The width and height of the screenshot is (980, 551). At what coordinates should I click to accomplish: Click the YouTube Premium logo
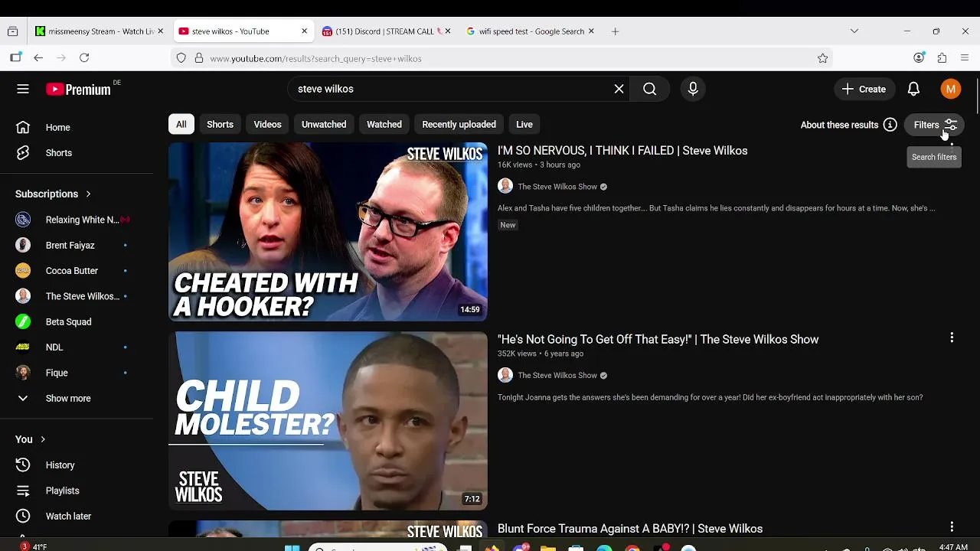click(x=78, y=90)
